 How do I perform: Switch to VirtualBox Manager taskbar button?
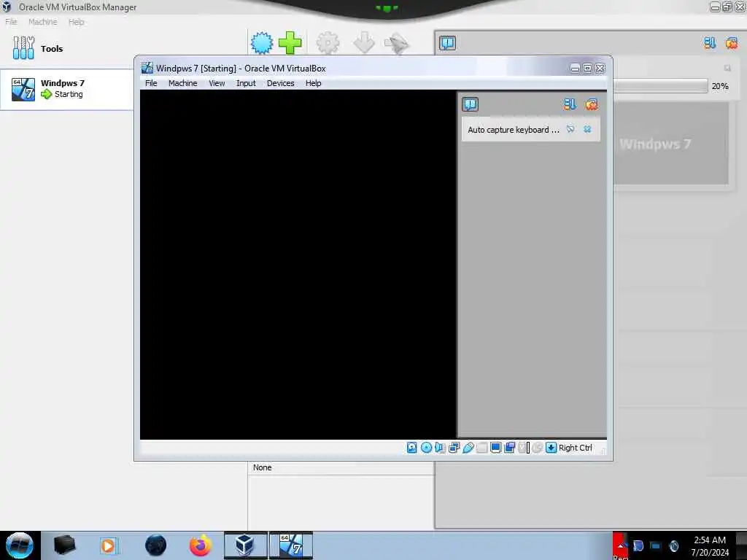245,545
